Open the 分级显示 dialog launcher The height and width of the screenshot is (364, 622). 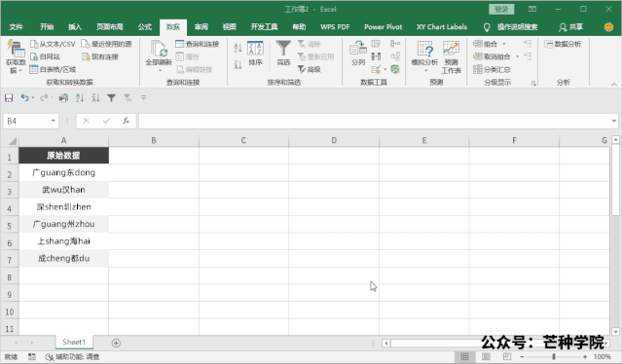pos(533,83)
